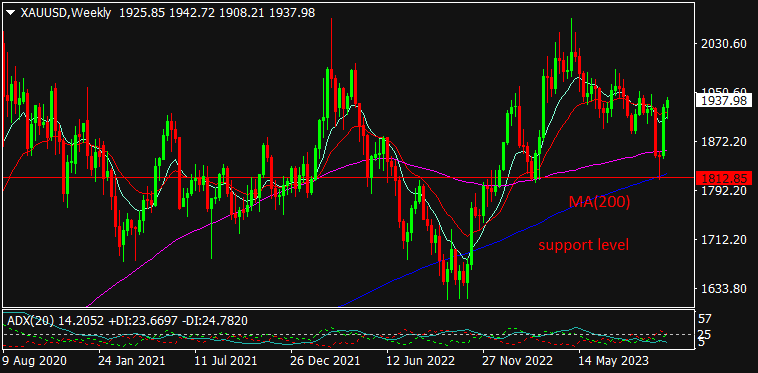The height and width of the screenshot is (373, 758).
Task: Click the 26 Dec 2021 date label
Action: coord(325,361)
